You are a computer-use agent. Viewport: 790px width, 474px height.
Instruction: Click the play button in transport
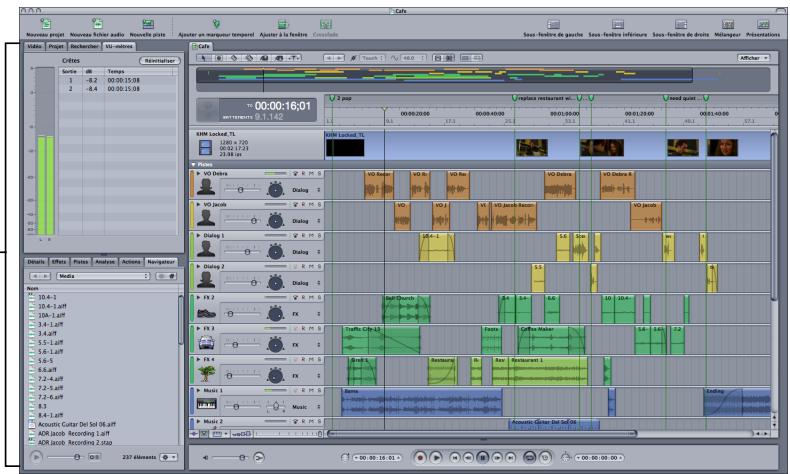tap(436, 457)
